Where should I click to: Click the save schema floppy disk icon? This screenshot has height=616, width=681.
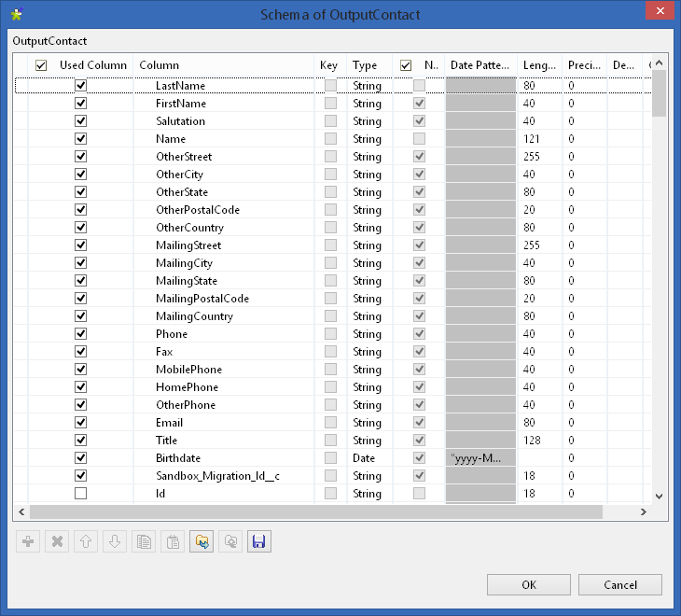pos(259,541)
